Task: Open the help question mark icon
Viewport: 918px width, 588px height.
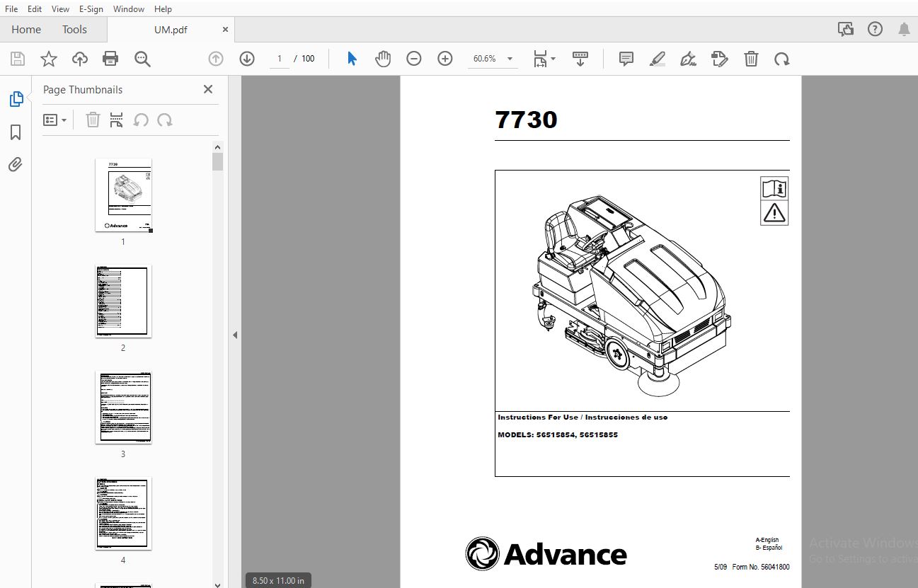Action: tap(876, 29)
